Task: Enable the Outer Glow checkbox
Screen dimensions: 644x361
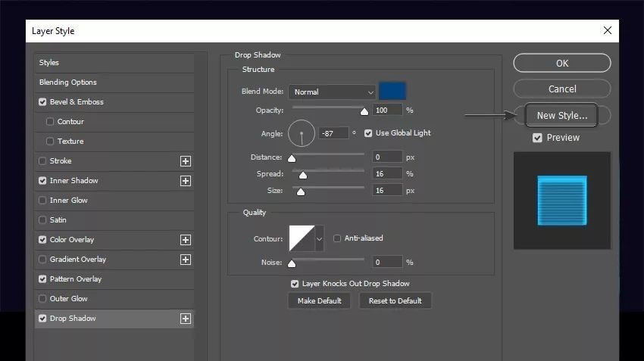Action: click(x=42, y=299)
